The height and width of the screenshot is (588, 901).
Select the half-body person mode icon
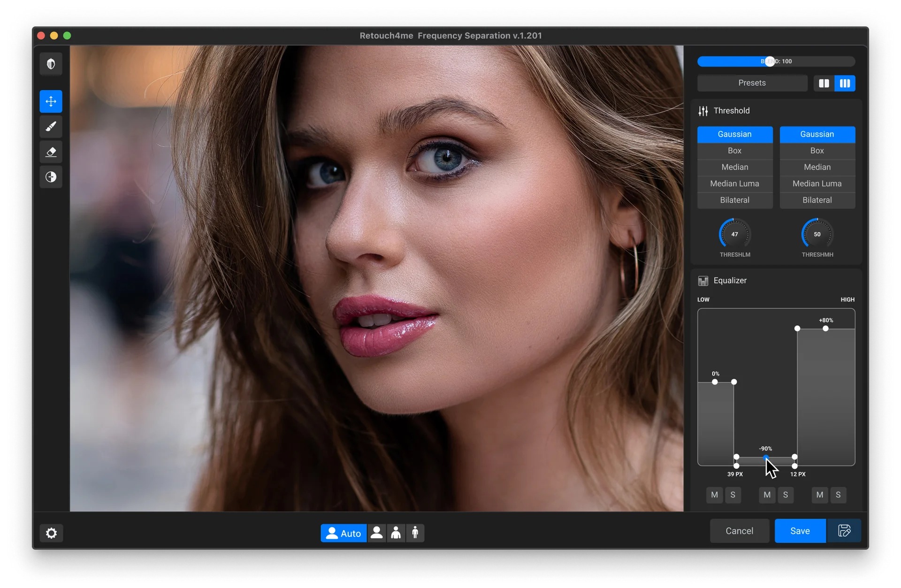coord(396,533)
